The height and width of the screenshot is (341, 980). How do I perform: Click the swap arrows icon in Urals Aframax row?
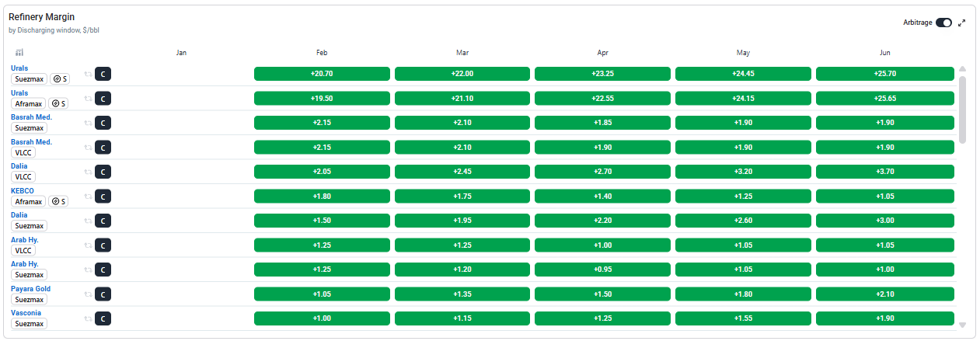point(88,99)
